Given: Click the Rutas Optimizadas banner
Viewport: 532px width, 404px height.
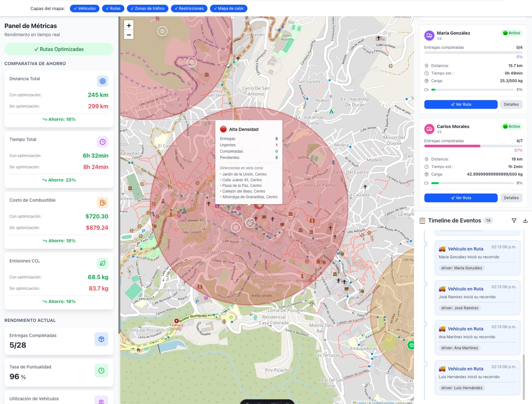Looking at the screenshot, I should [59, 49].
